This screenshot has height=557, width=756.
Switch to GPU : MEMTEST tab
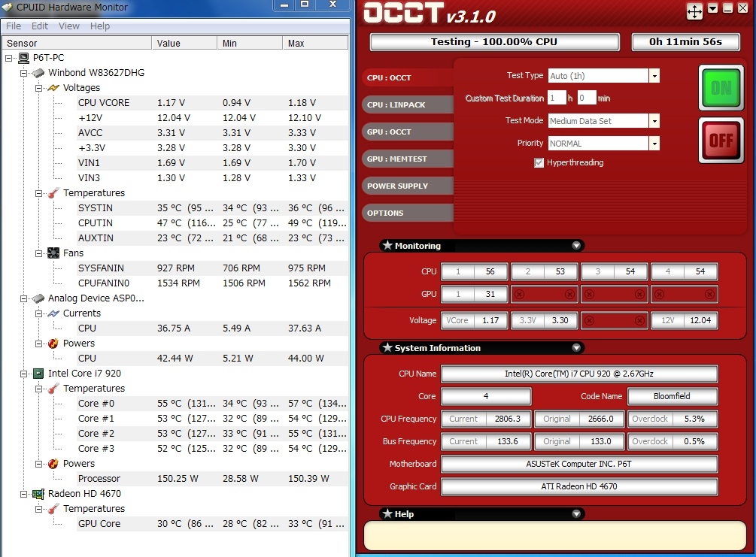click(x=408, y=159)
